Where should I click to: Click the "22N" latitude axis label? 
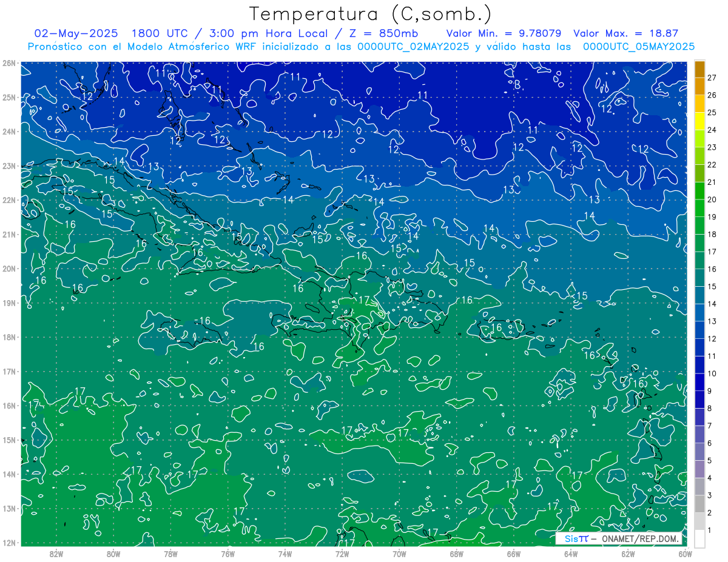point(8,200)
